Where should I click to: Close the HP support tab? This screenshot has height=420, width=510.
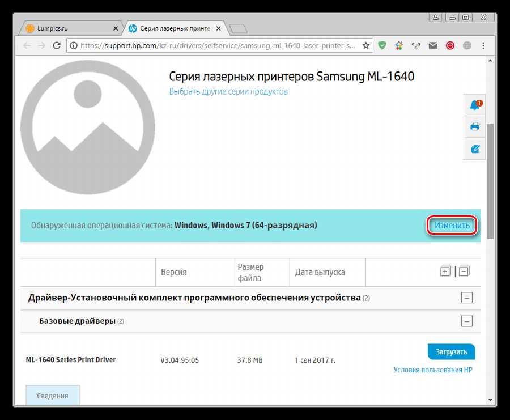[219, 29]
